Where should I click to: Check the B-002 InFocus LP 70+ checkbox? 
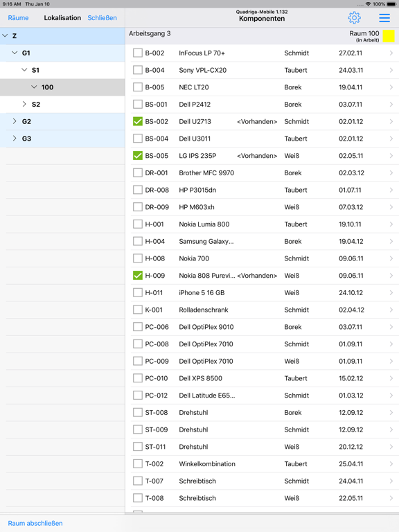[137, 53]
